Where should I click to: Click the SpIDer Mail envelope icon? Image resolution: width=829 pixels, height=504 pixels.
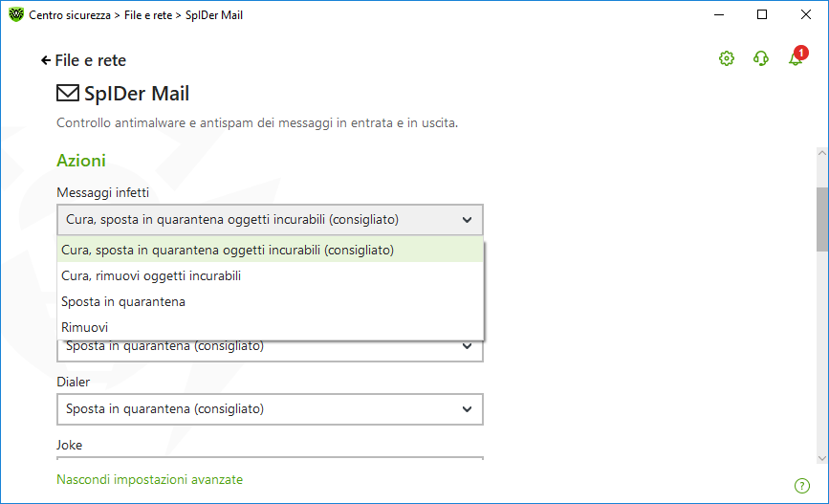click(68, 94)
